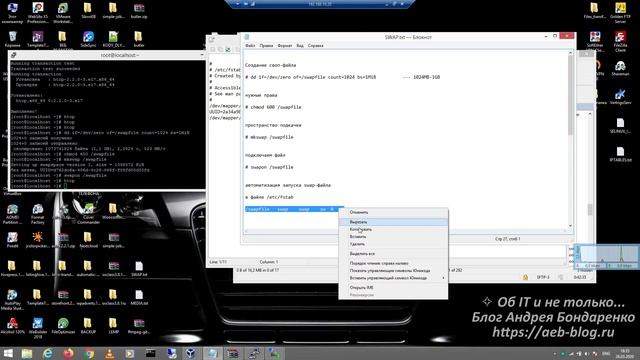
Task: Launch the AutoPlay Media Studio shortcut
Action: pos(12,299)
